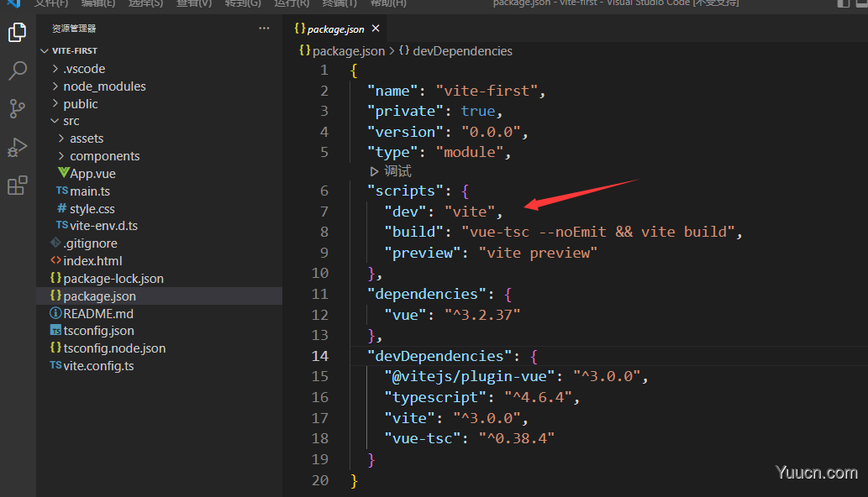Click the "@vitejs/plugin-vue" key
This screenshot has width=868, height=497.
tap(470, 376)
